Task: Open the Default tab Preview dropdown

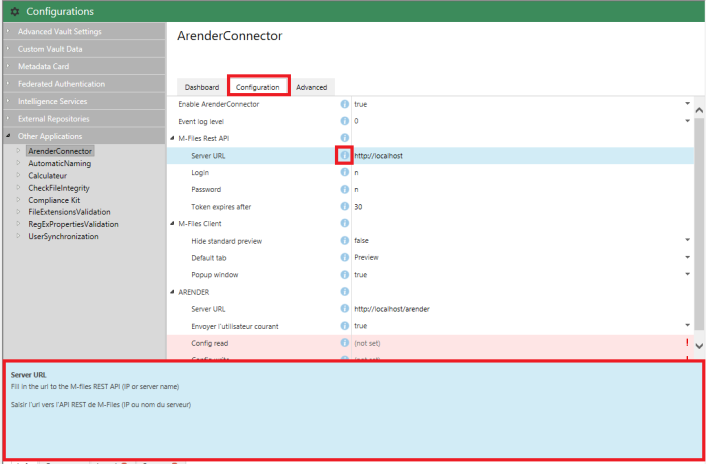Action: 686,257
